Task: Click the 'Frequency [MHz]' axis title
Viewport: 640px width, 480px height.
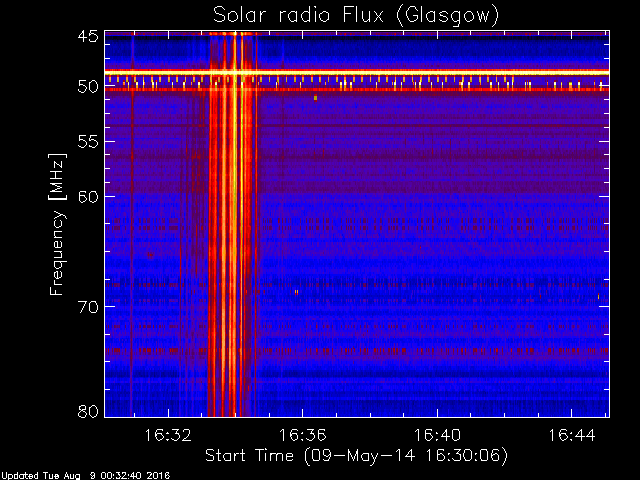Action: pos(57,224)
